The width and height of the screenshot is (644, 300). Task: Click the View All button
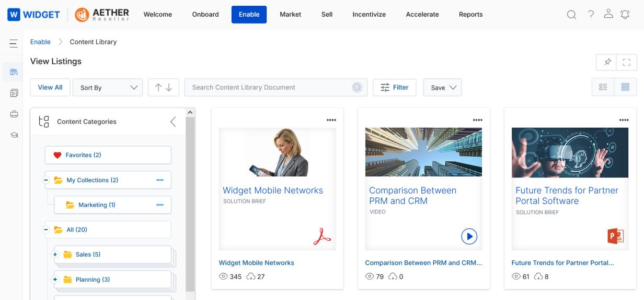coord(50,87)
